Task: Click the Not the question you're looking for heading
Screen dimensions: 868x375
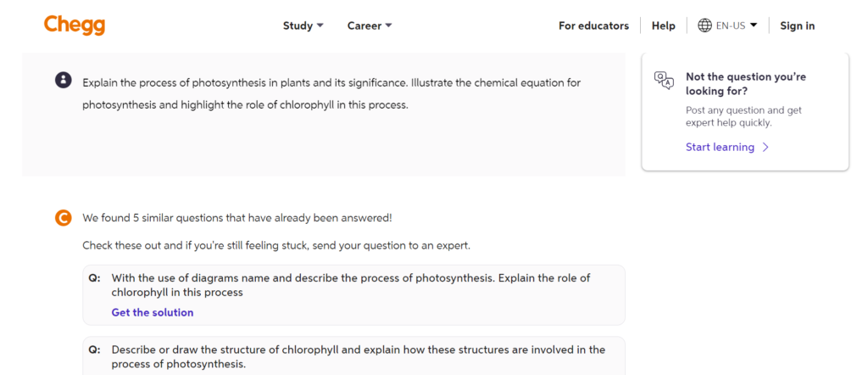Action: coord(733,83)
